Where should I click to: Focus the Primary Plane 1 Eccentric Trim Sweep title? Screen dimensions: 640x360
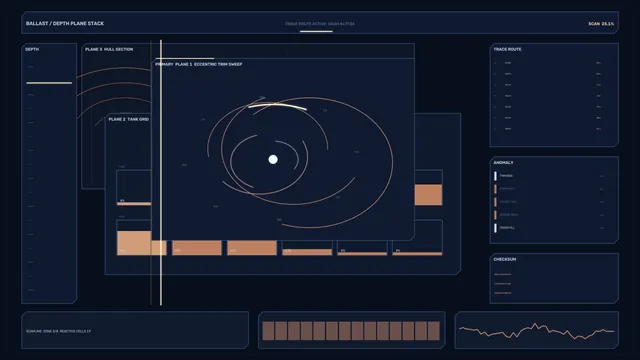(198, 64)
